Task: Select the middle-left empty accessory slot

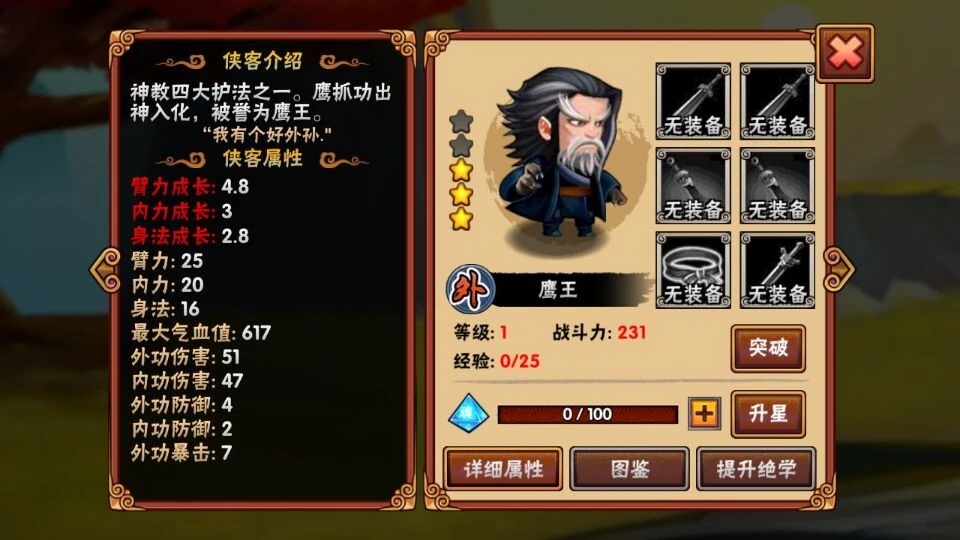Action: point(693,186)
